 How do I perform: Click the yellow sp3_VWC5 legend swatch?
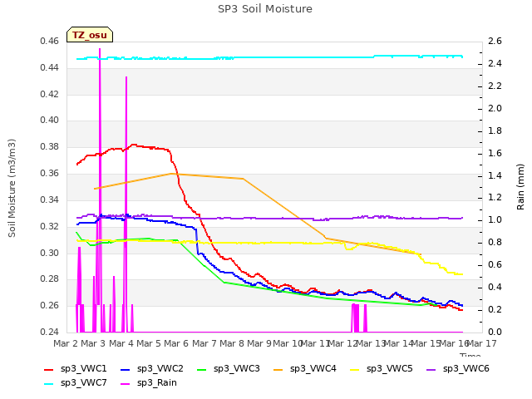[355, 369]
